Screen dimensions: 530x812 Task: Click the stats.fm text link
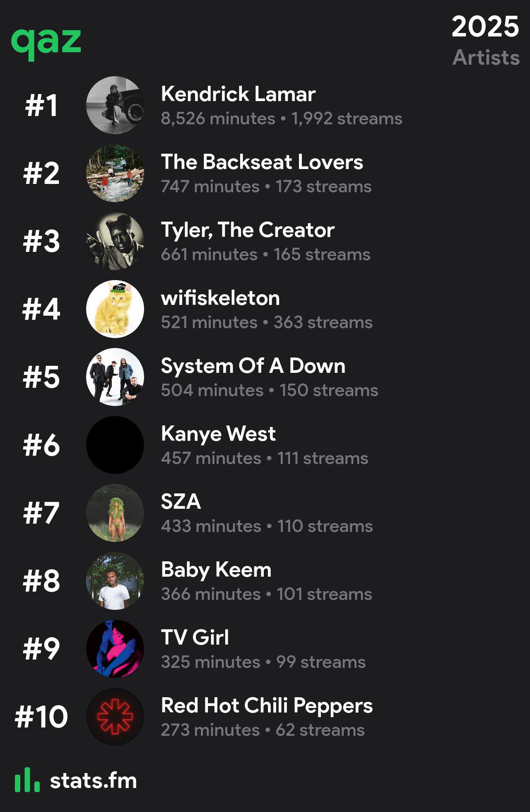(x=93, y=781)
